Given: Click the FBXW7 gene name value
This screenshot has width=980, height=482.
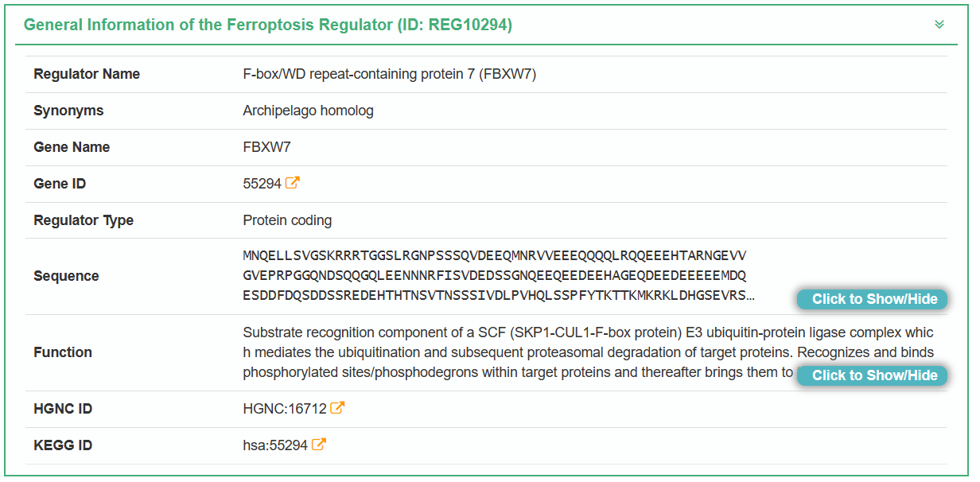Looking at the screenshot, I should [x=266, y=147].
